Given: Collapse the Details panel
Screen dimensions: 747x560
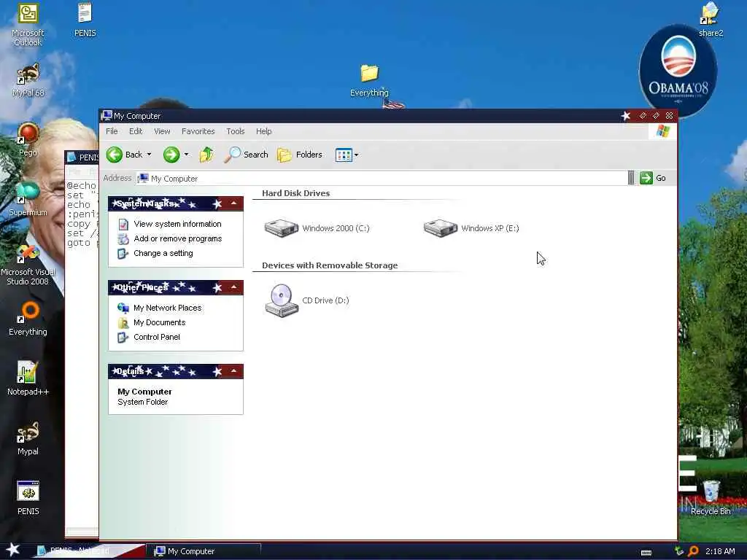Looking at the screenshot, I should 234,371.
